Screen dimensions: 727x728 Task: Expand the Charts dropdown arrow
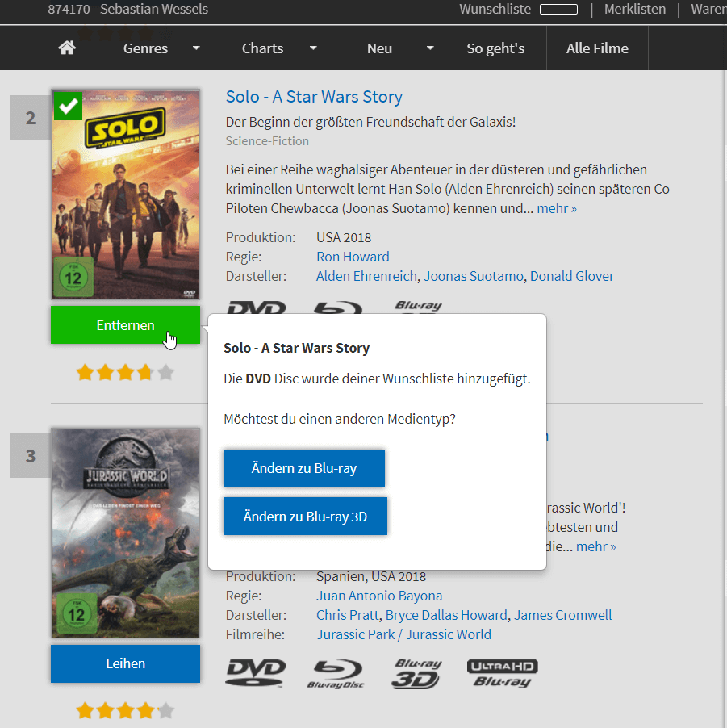pos(313,48)
